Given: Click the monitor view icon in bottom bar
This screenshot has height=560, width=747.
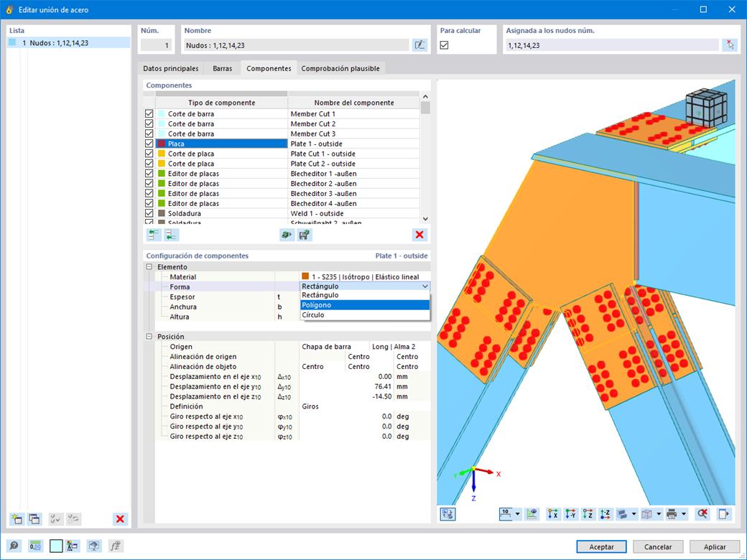Looking at the screenshot, I should (x=94, y=546).
